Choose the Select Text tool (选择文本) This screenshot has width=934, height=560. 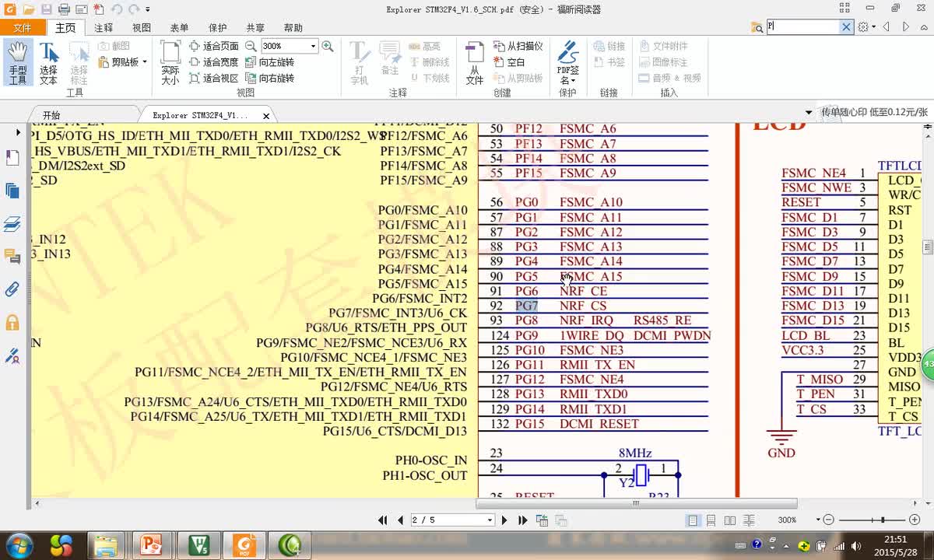(48, 63)
